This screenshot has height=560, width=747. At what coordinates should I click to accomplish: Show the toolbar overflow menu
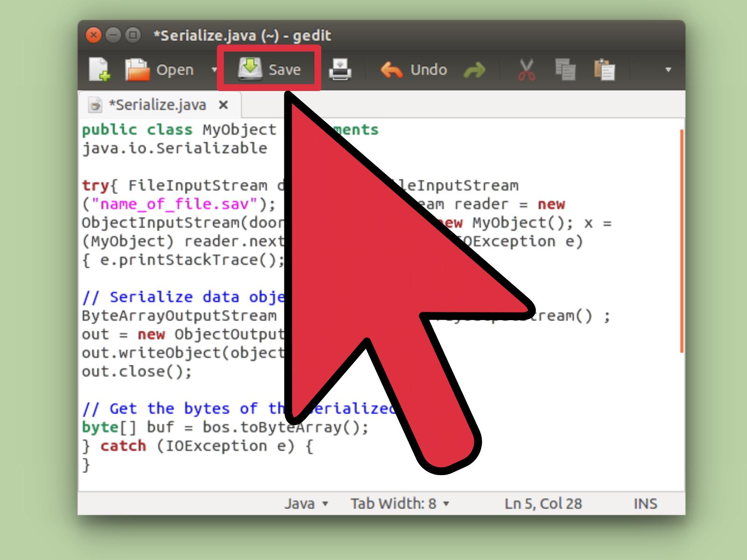[669, 69]
